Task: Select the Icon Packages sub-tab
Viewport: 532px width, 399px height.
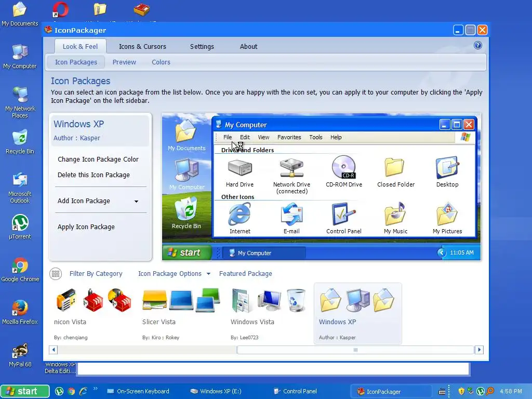Action: click(x=76, y=62)
